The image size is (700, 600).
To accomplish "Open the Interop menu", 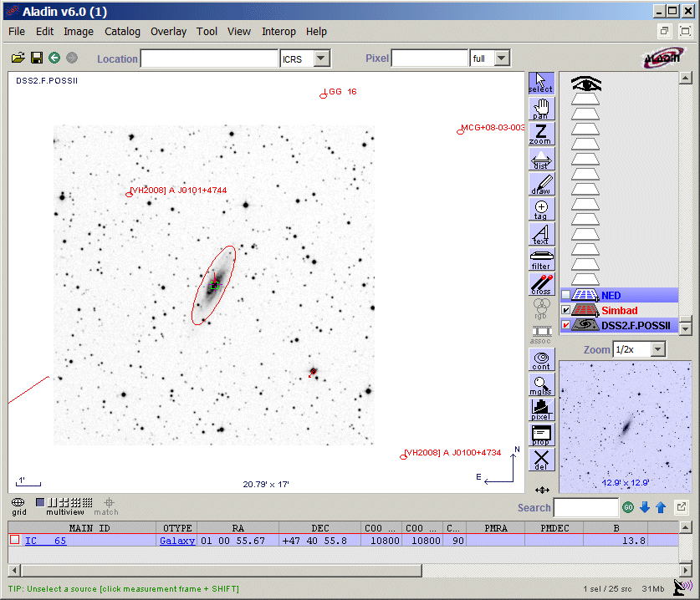I will 278,32.
